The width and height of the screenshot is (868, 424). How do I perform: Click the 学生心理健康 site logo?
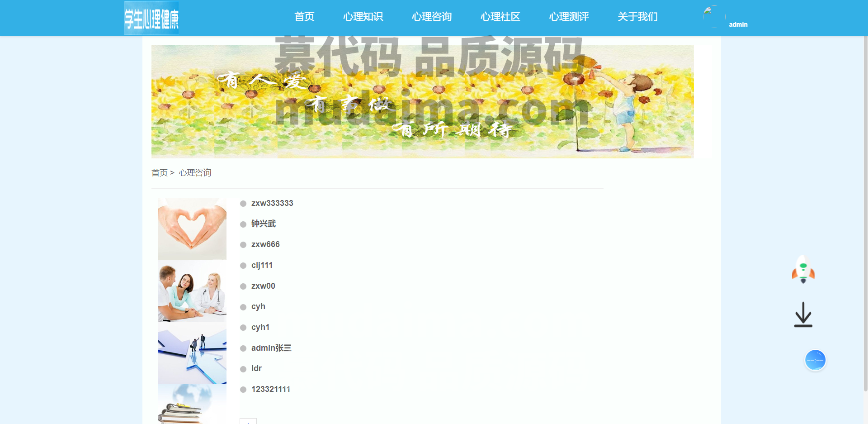point(151,18)
